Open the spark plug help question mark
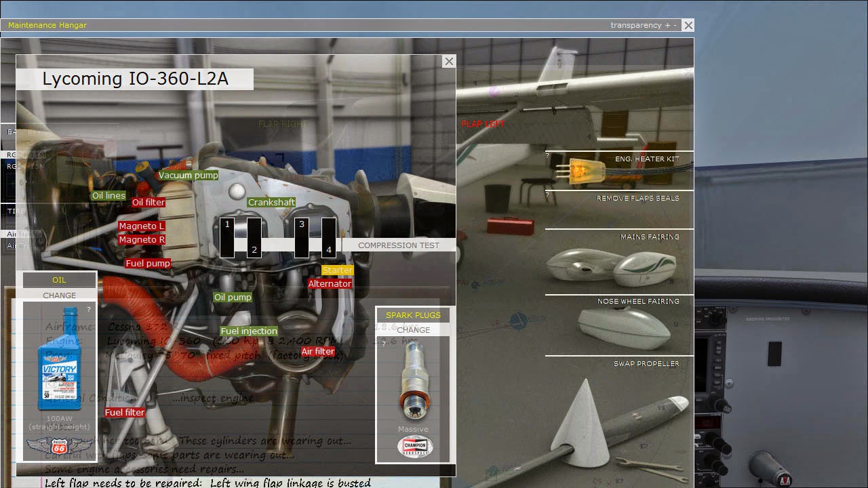868x488 pixels. pos(384,344)
